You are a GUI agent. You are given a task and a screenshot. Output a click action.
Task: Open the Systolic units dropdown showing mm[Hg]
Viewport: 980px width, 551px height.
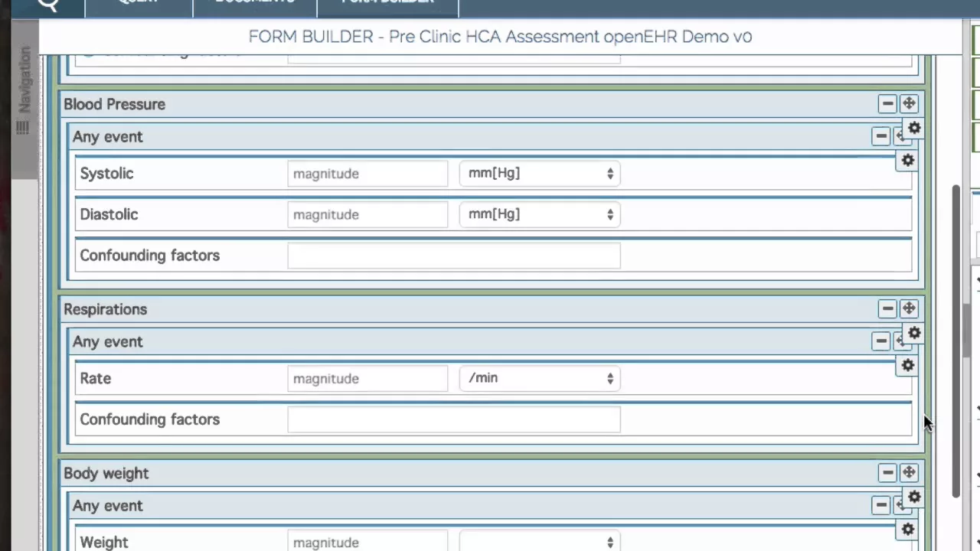click(540, 174)
